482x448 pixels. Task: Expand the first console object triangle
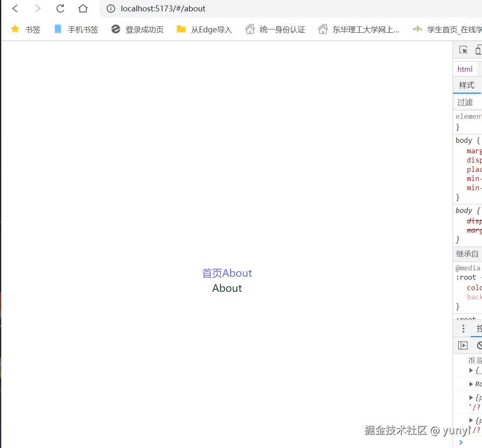coord(471,370)
